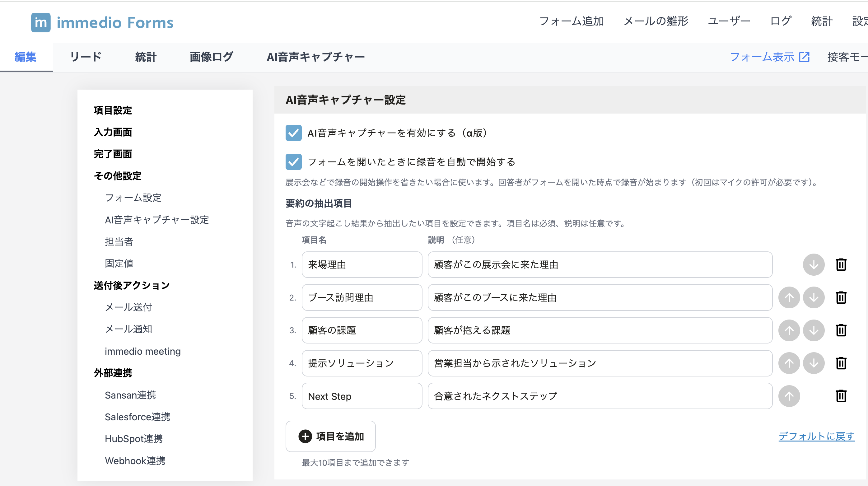Screen dimensions: 868x486
Task: Delete the 来場理由 row with trash icon
Action: 841,264
